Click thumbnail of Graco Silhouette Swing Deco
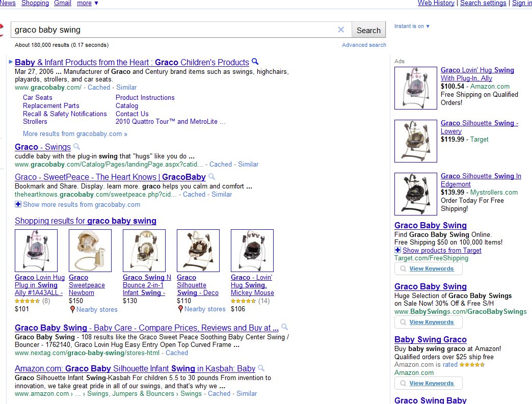The height and width of the screenshot is (404, 532). pyautogui.click(x=198, y=251)
